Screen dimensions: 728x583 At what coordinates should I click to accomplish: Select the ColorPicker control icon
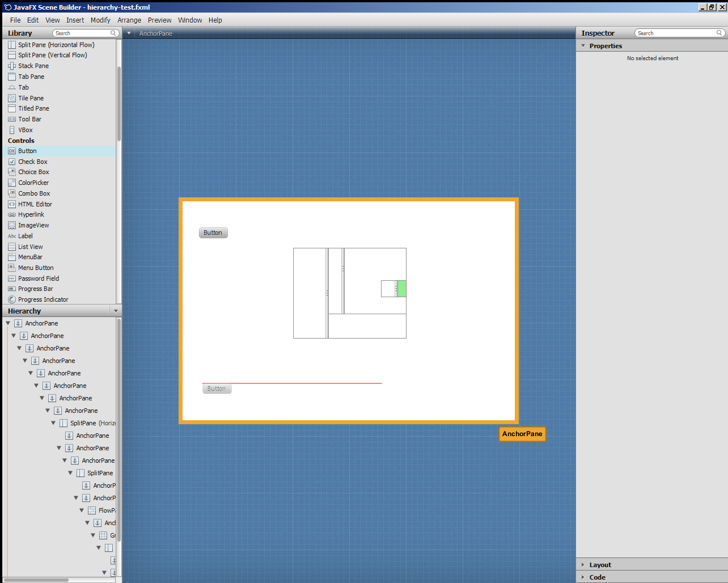(12, 183)
